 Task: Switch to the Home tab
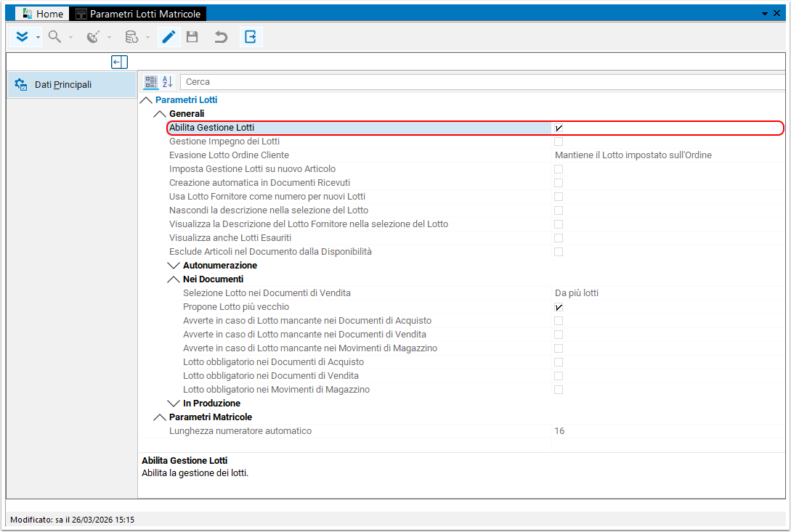[x=42, y=14]
